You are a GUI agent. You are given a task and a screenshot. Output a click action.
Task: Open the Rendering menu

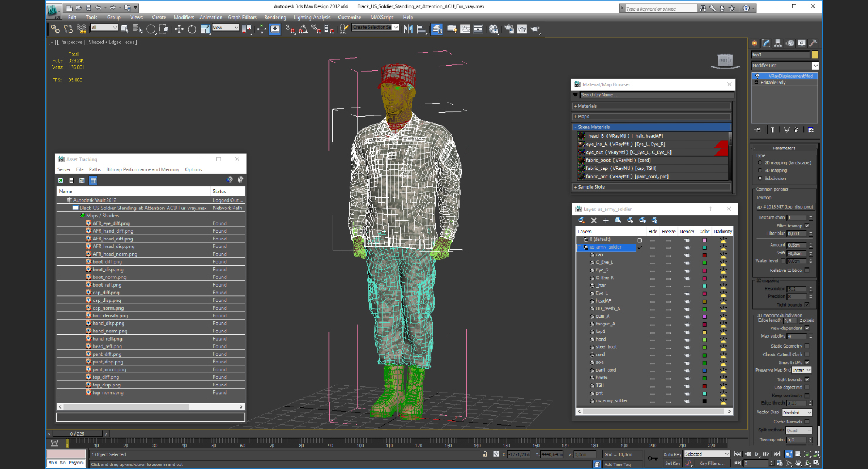275,18
